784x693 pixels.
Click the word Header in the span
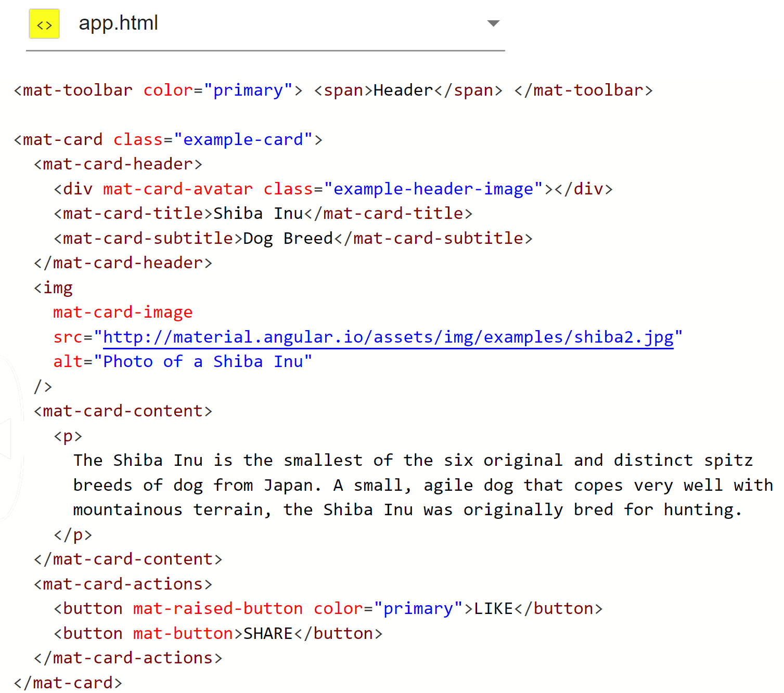[403, 90]
